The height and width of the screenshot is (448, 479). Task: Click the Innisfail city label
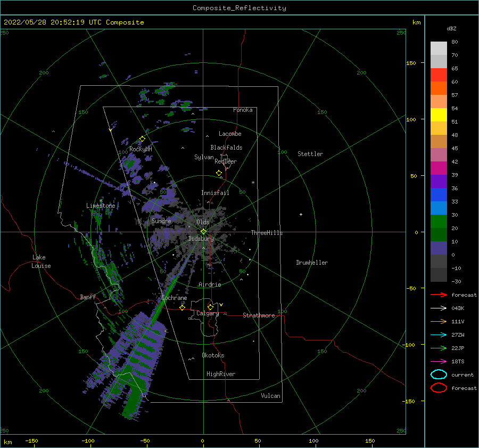click(x=215, y=193)
